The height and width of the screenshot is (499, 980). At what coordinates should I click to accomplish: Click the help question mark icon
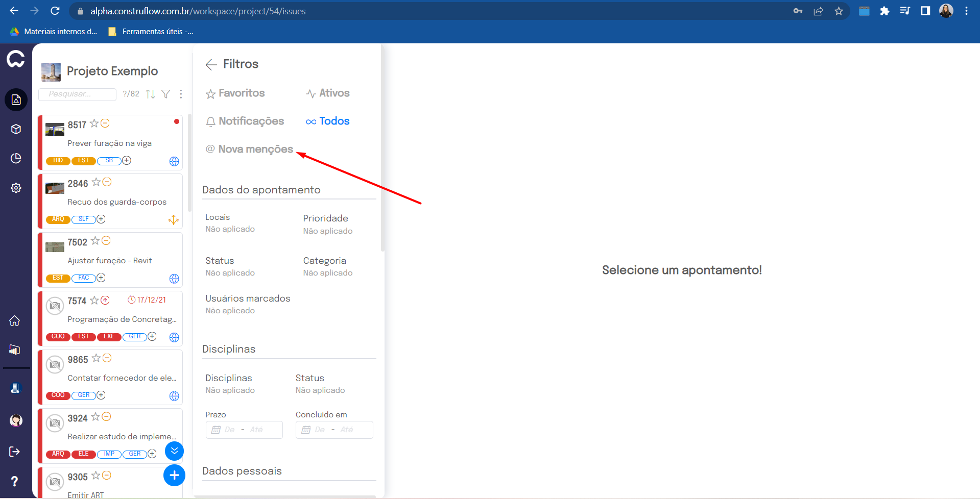pos(15,481)
